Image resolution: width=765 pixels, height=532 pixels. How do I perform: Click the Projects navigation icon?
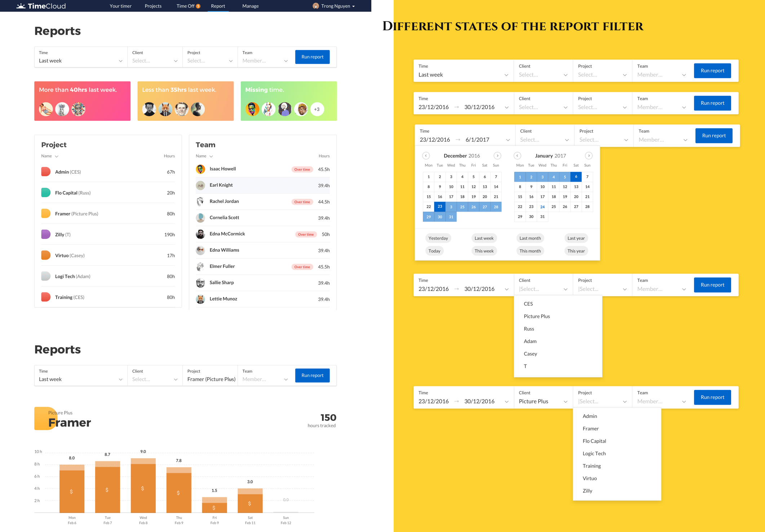[153, 6]
